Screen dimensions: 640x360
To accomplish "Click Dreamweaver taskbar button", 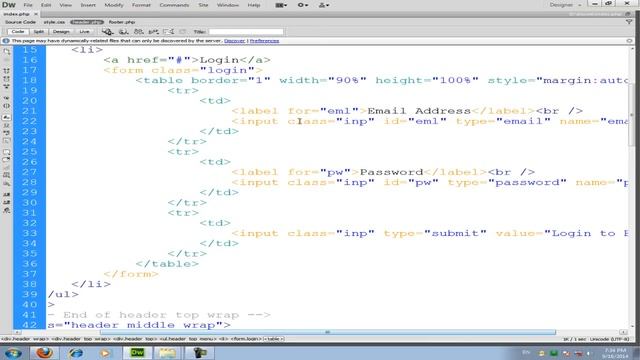I will click(x=137, y=352).
